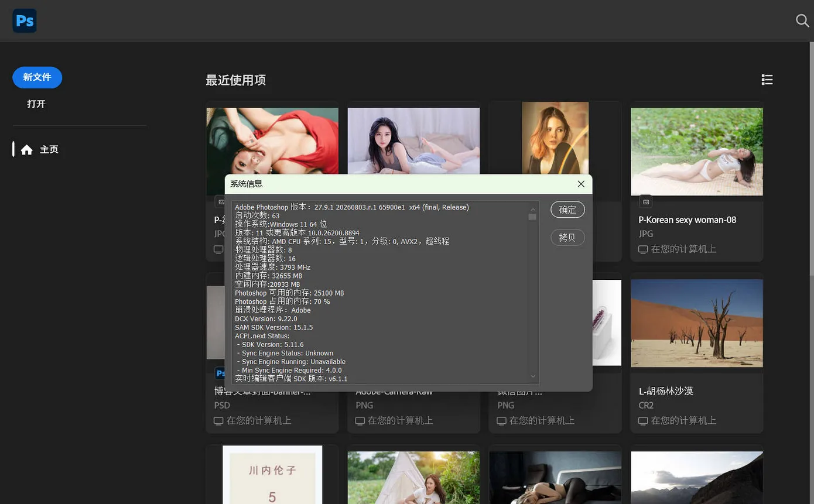Click the 空闲内存:20933 MB line
This screenshot has width=814, height=504.
tap(268, 284)
